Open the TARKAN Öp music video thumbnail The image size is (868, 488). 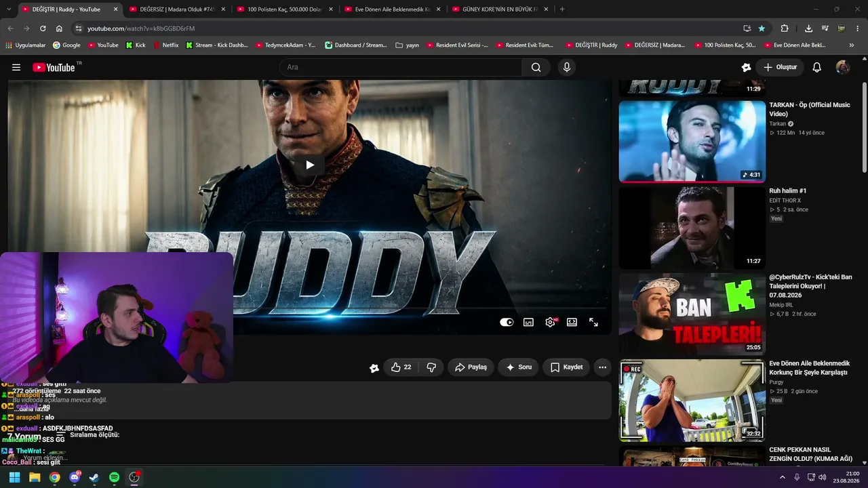coord(692,142)
